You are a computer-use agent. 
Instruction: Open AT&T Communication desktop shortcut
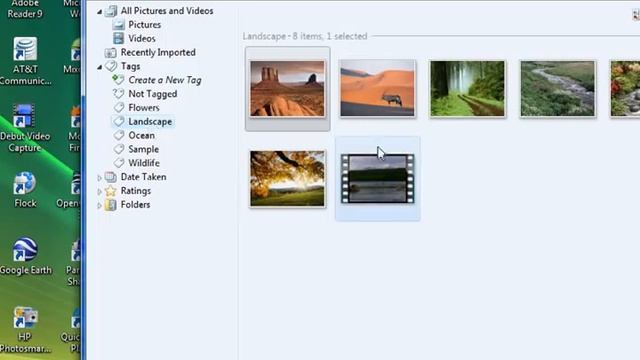[x=25, y=61]
